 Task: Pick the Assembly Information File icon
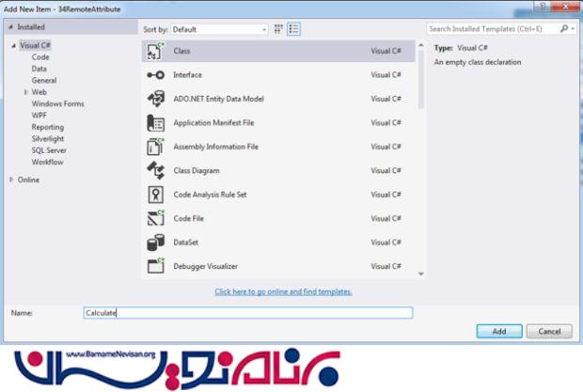[x=156, y=147]
